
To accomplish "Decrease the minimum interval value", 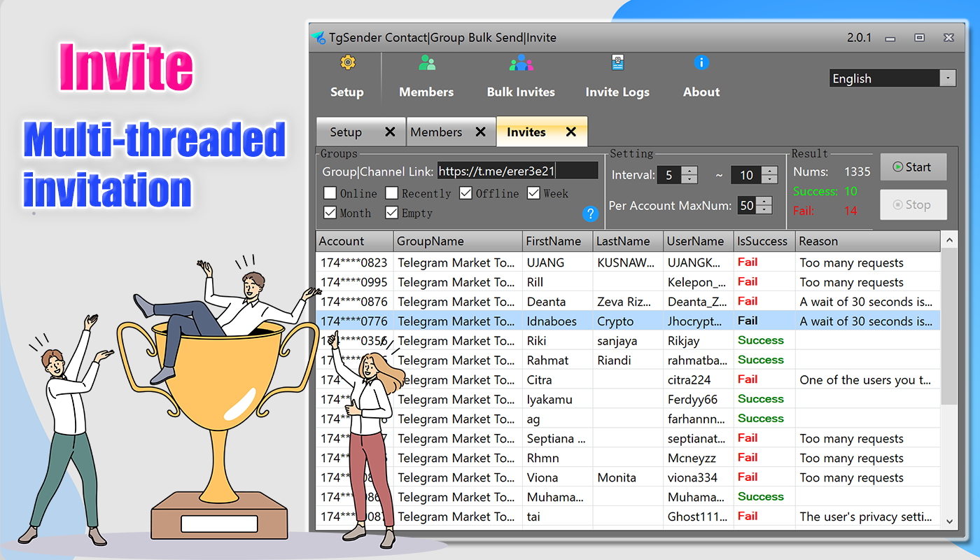I will point(689,179).
